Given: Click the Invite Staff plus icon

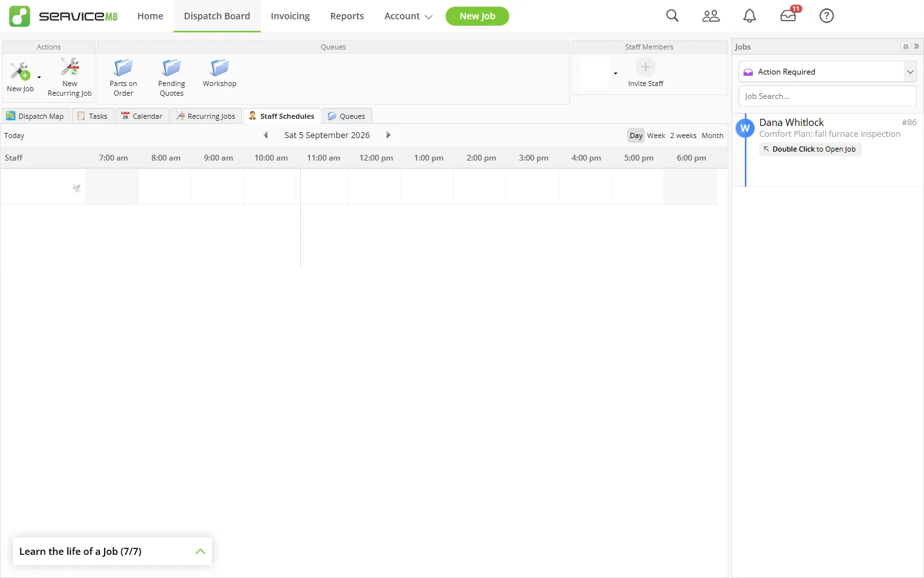Looking at the screenshot, I should click(x=646, y=67).
